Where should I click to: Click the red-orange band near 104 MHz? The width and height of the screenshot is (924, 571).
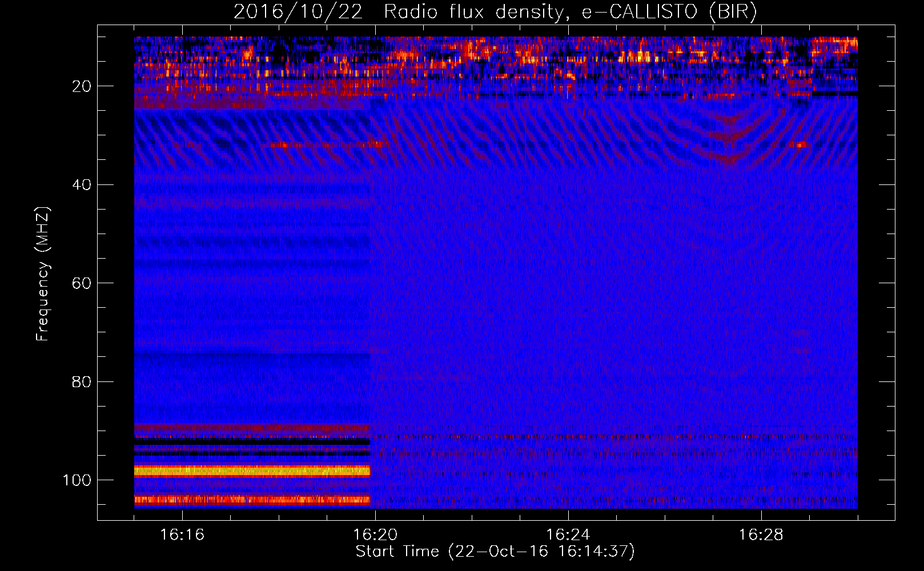252,500
